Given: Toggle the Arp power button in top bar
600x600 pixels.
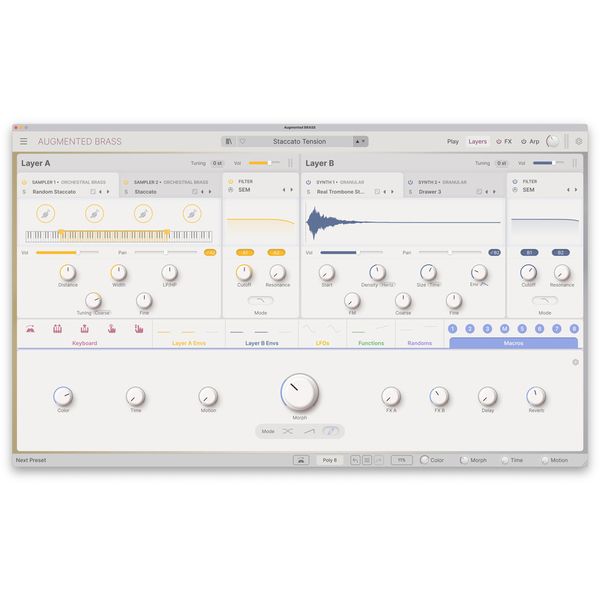Looking at the screenshot, I should point(523,142).
